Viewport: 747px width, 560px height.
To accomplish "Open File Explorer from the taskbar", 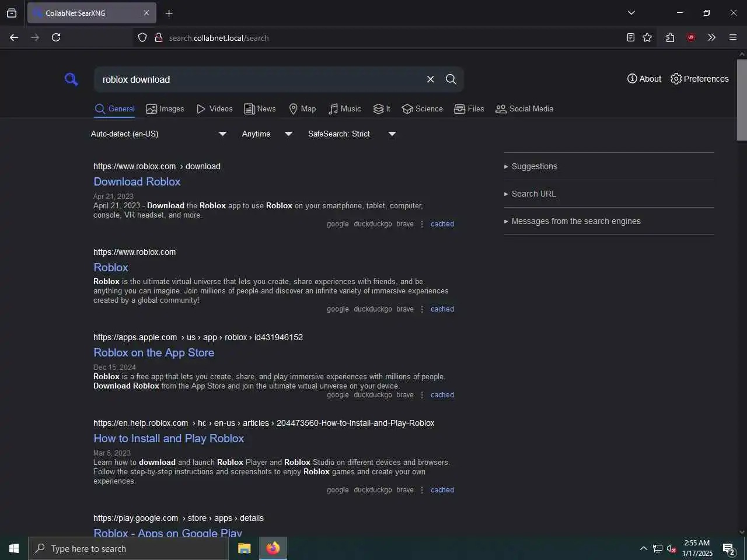I will click(245, 548).
